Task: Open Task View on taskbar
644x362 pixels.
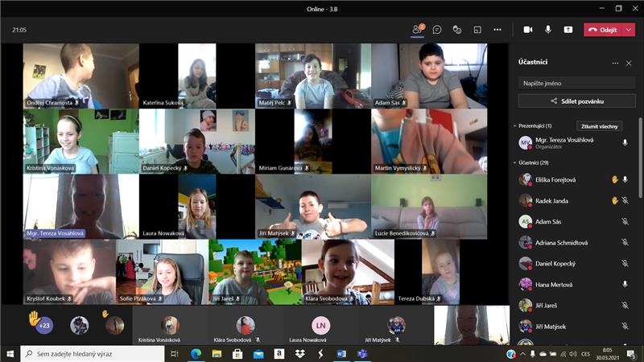Action: [175, 354]
